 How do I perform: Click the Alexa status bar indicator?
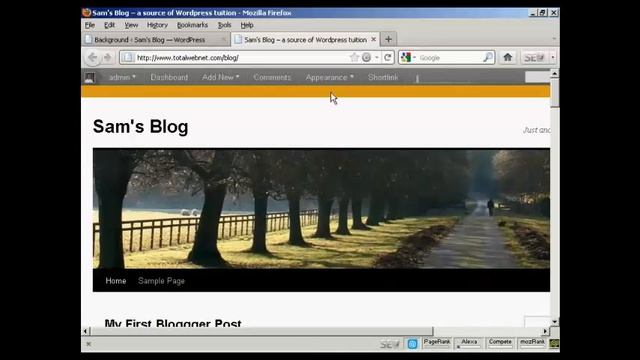[x=469, y=343]
